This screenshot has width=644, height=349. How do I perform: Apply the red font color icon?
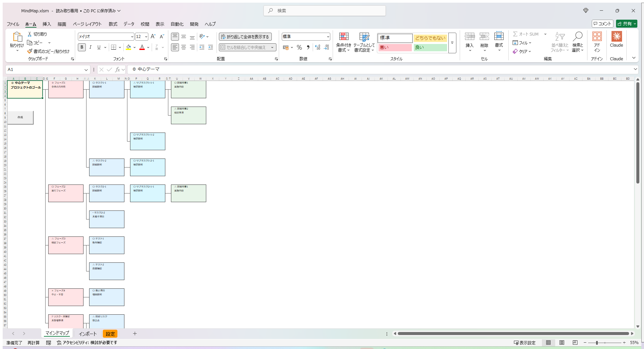click(142, 47)
